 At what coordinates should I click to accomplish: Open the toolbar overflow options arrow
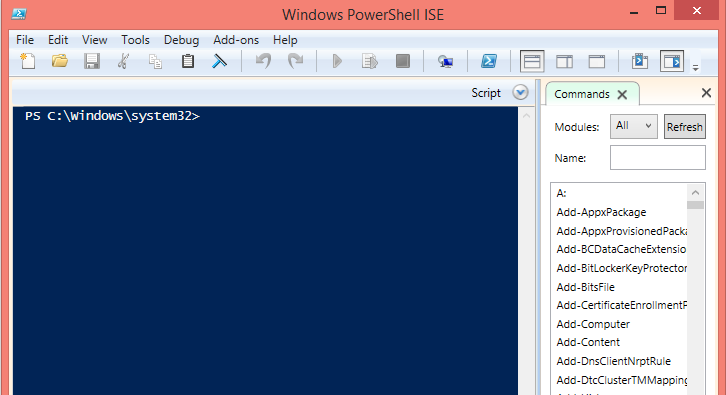(695, 68)
